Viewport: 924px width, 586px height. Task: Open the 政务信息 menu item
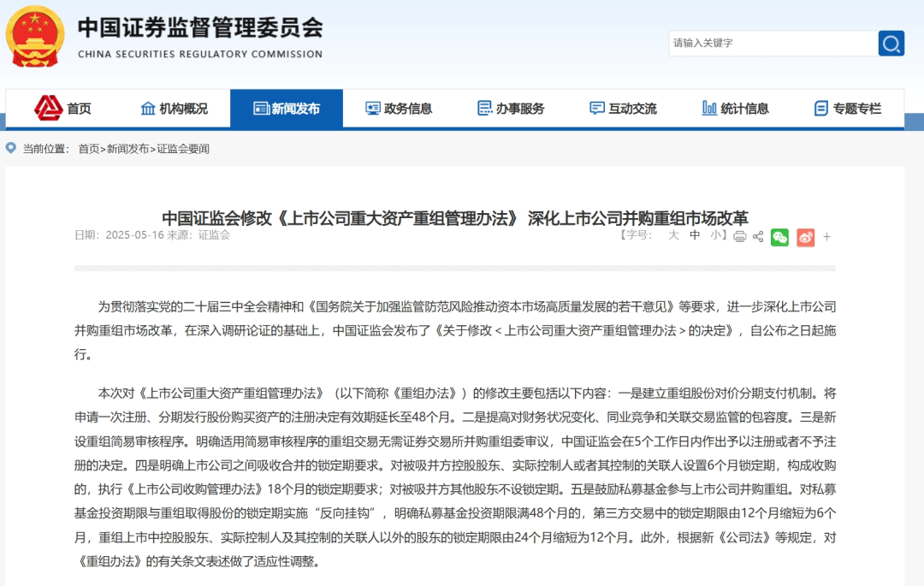pyautogui.click(x=399, y=109)
